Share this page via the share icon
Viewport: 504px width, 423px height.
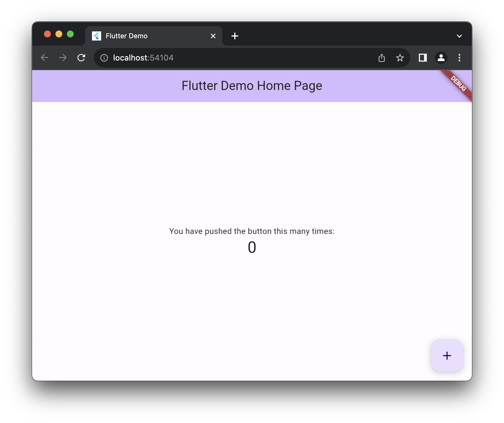point(382,58)
